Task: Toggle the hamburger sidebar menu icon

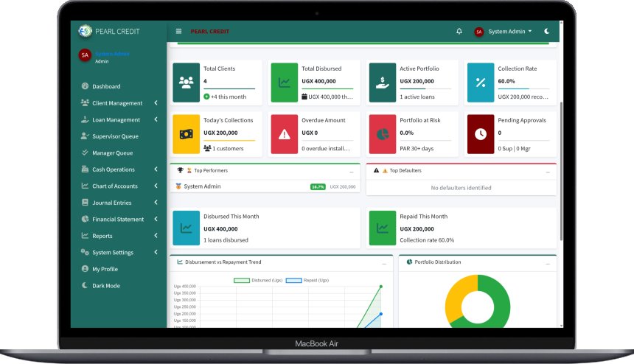Action: 178,32
